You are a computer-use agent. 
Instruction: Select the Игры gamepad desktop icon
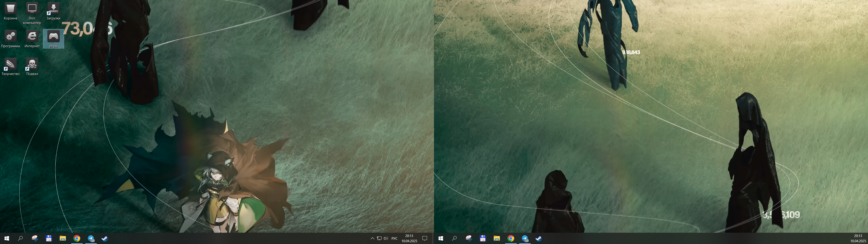pyautogui.click(x=54, y=39)
